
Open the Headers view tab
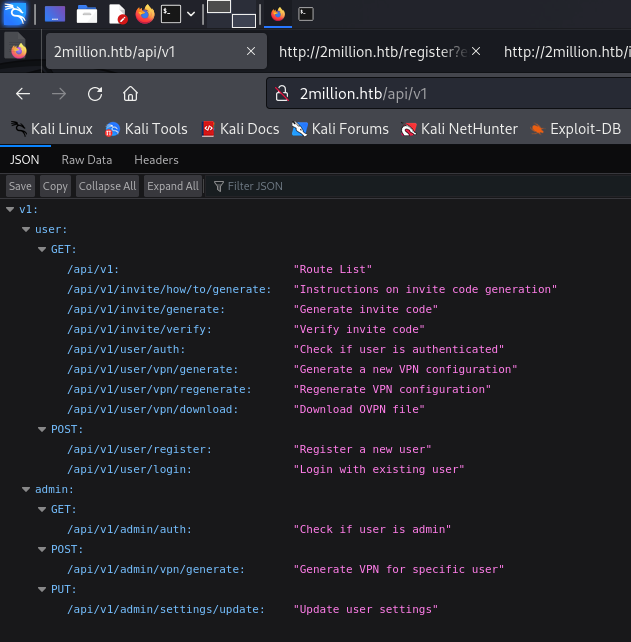(156, 160)
